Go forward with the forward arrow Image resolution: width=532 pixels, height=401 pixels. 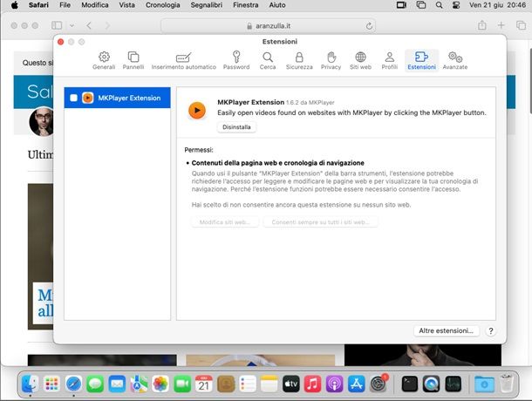pos(107,25)
